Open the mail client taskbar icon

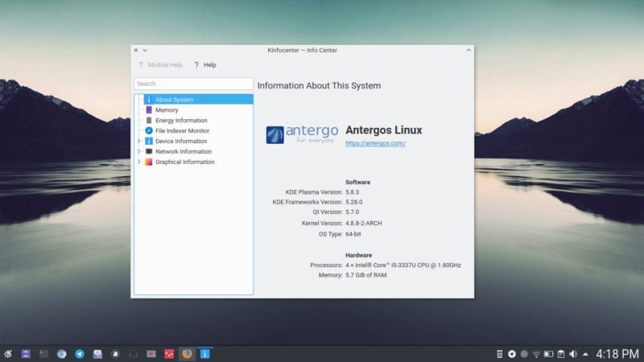pyautogui.click(x=97, y=354)
